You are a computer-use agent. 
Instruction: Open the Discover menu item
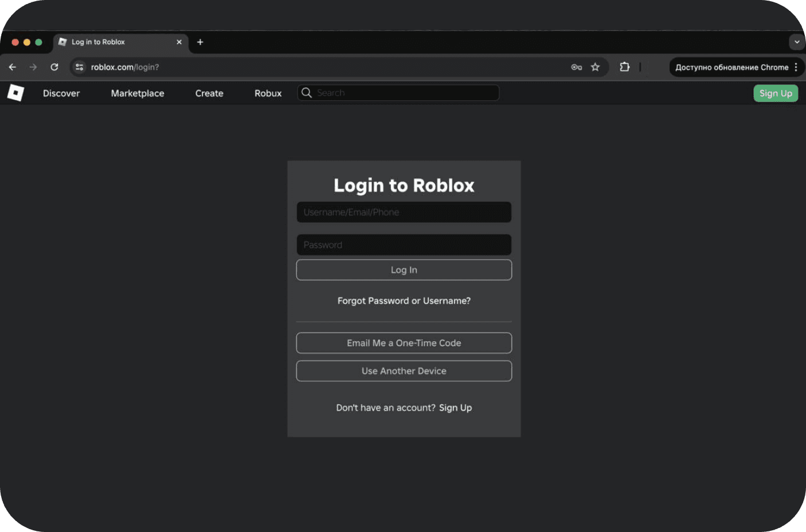(61, 93)
